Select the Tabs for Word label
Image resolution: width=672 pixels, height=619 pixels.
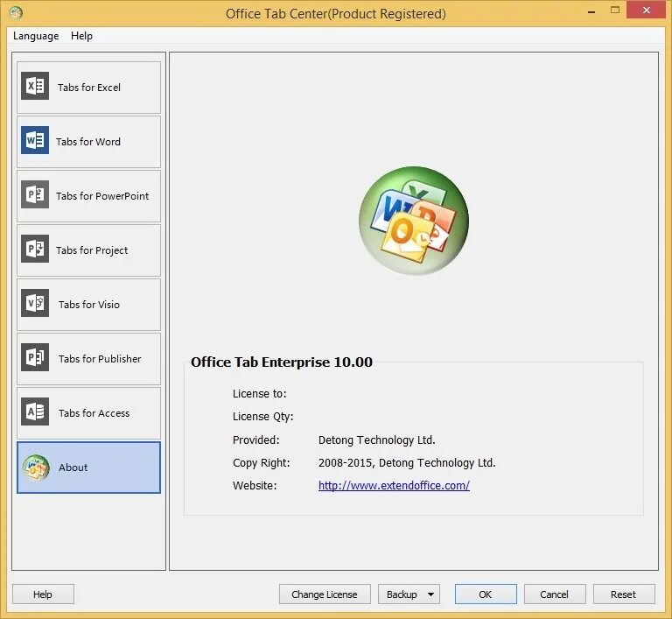click(88, 142)
